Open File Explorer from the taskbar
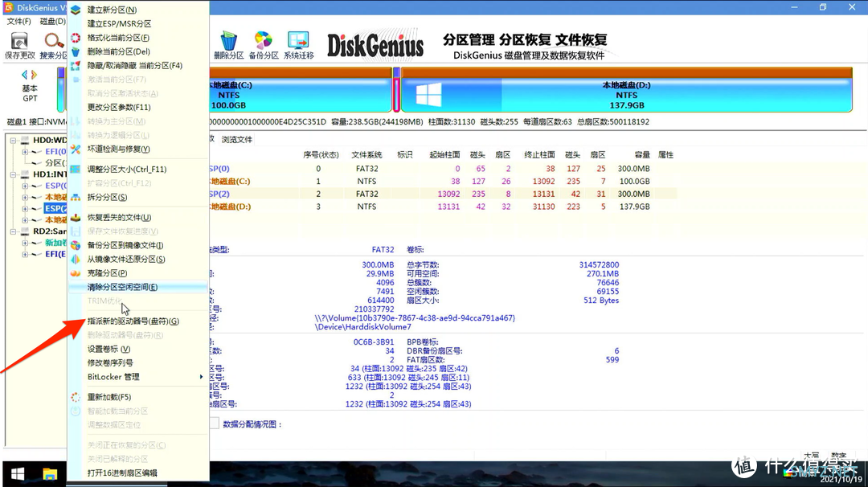The image size is (868, 487). (x=50, y=474)
